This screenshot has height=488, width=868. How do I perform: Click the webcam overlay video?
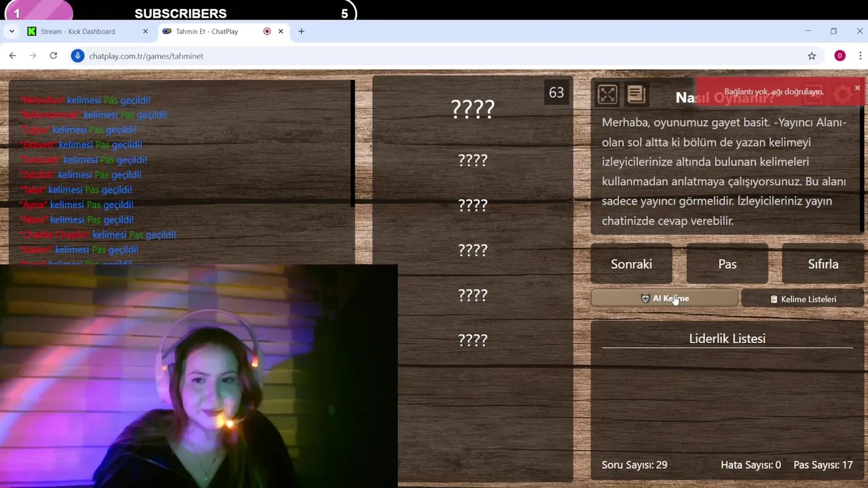198,376
